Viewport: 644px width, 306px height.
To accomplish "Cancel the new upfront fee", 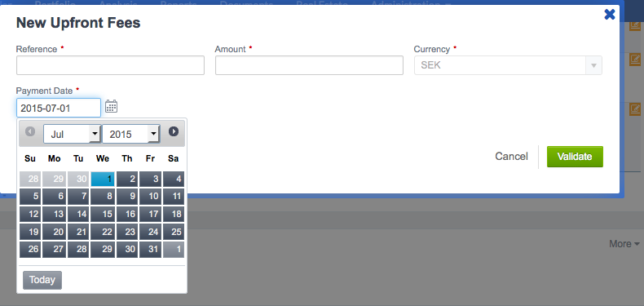I will tap(511, 157).
